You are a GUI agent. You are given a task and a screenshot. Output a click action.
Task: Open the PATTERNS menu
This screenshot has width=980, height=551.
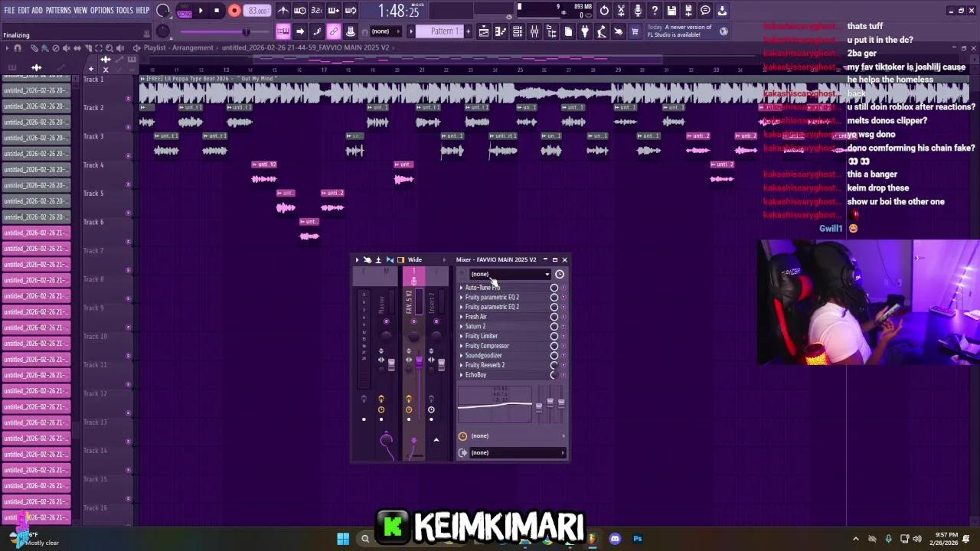[58, 11]
